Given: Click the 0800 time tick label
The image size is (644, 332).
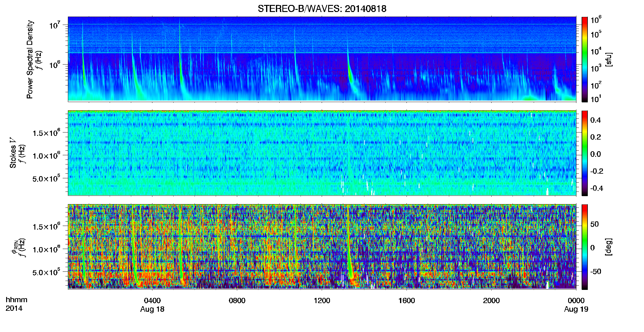Looking at the screenshot, I should (x=237, y=301).
